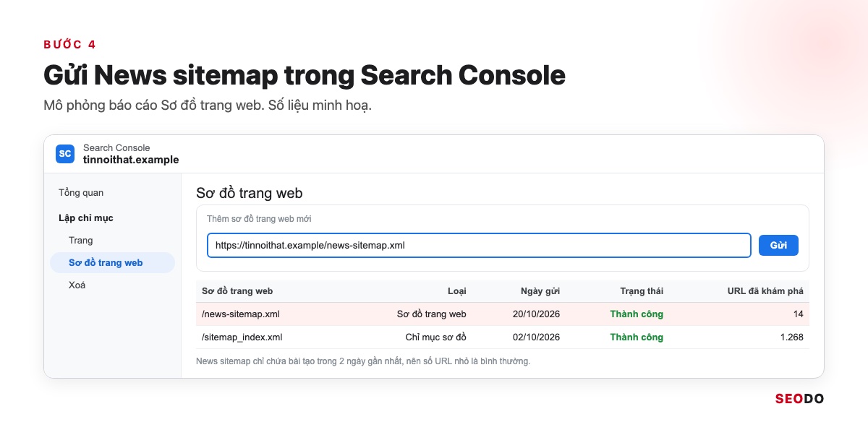
Task: Click the discovered URL count 14
Action: [x=798, y=314]
